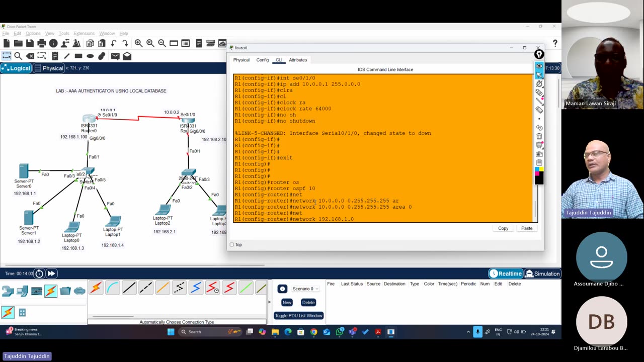Click the trash icon in annotation overlay
The width and height of the screenshot is (644, 362).
pos(539,136)
